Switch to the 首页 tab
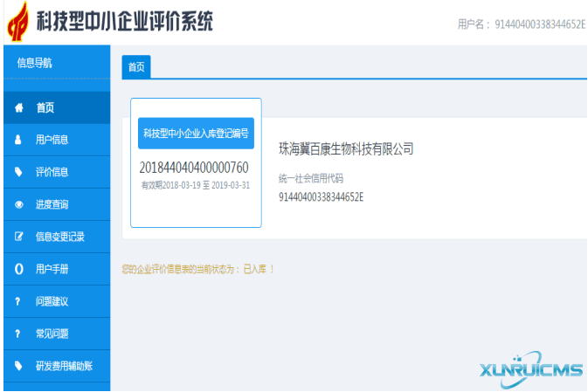 (x=136, y=67)
